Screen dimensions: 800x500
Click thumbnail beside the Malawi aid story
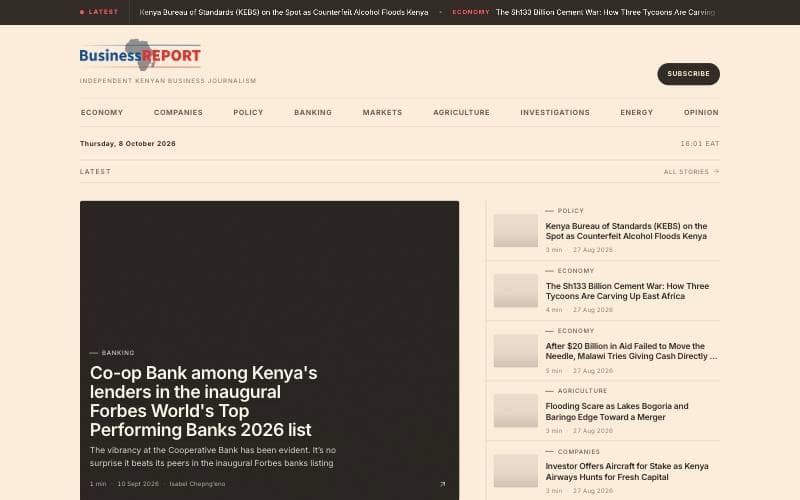(515, 351)
